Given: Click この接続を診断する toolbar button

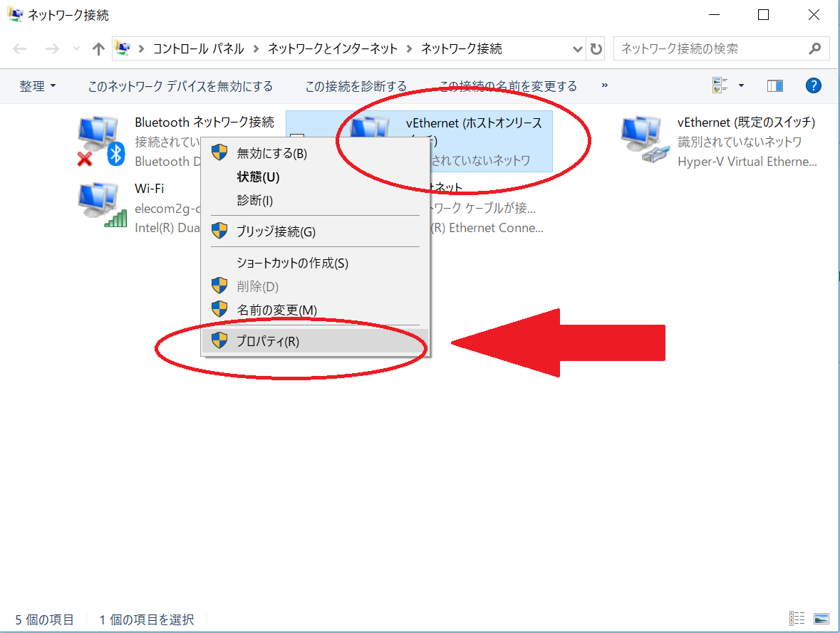Looking at the screenshot, I should (356, 86).
